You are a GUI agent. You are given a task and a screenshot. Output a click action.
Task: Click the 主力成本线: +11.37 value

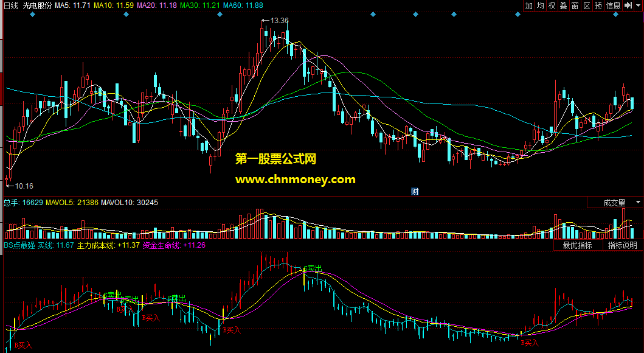coord(108,245)
